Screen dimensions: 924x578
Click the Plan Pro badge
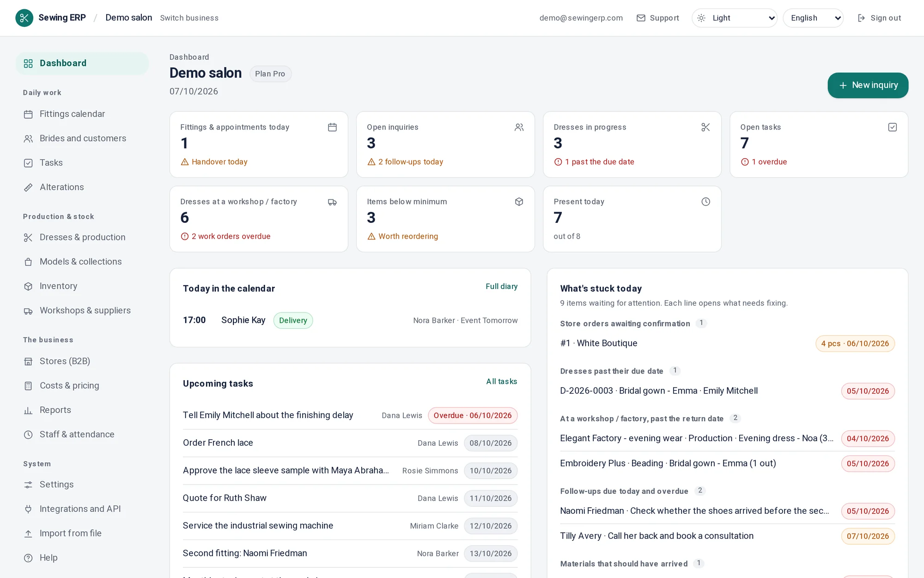[x=270, y=74]
